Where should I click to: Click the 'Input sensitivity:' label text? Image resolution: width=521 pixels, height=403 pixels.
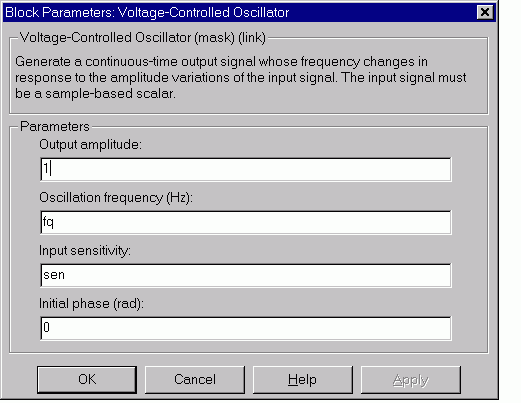pos(85,251)
